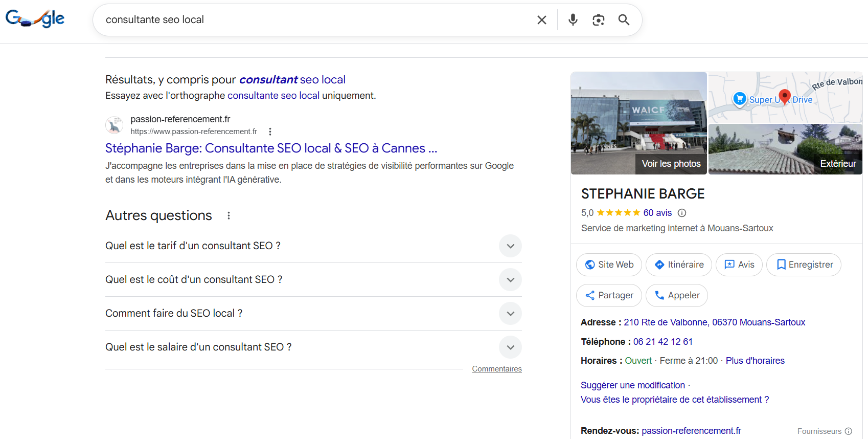Click the 'Ouvert' opening status text
Image resolution: width=868 pixels, height=439 pixels.
[x=638, y=361]
